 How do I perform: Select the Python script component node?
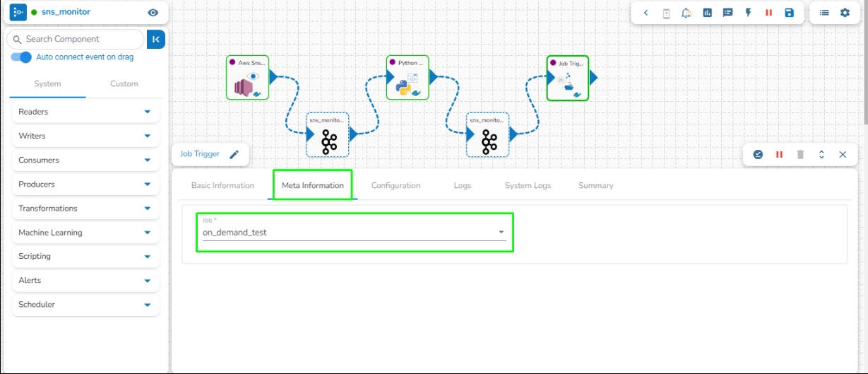tap(408, 78)
